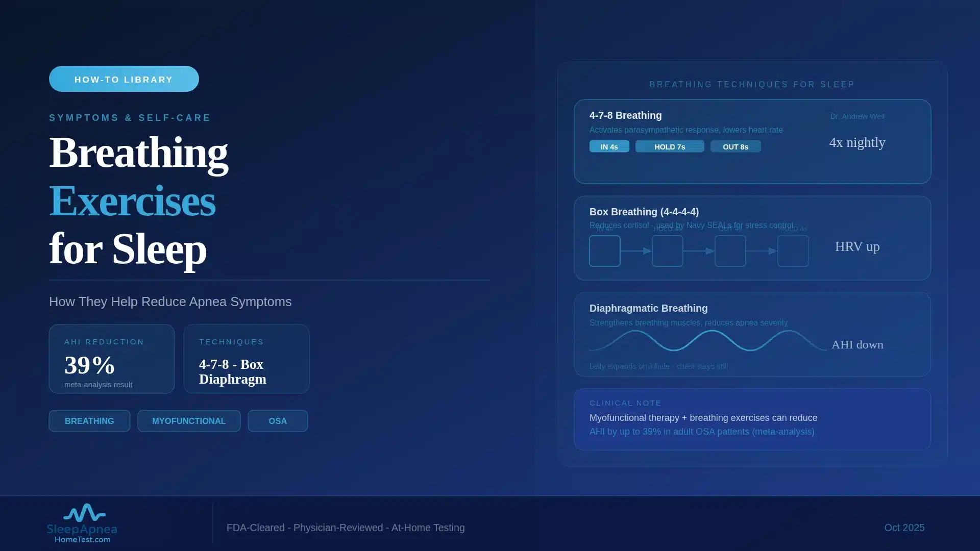Click the Diaphragmatic Breathing heading
The width and height of the screenshot is (980, 551).
click(648, 308)
